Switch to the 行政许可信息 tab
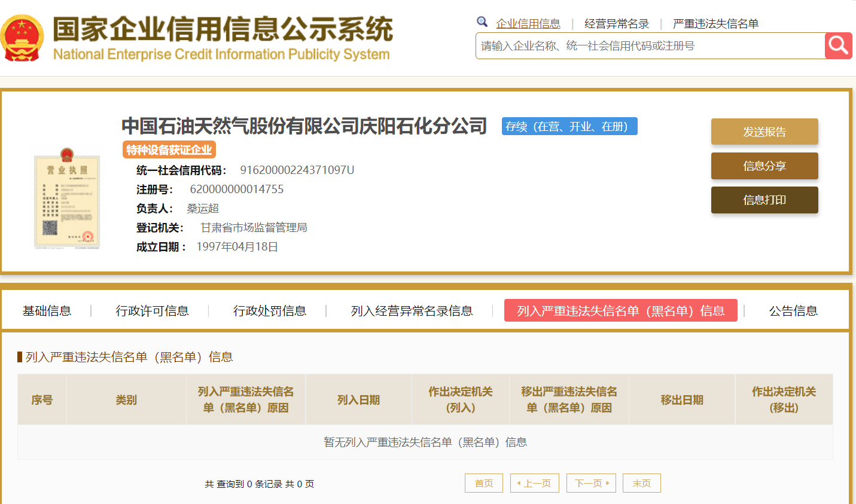Viewport: 856px width, 504px height. 152,311
